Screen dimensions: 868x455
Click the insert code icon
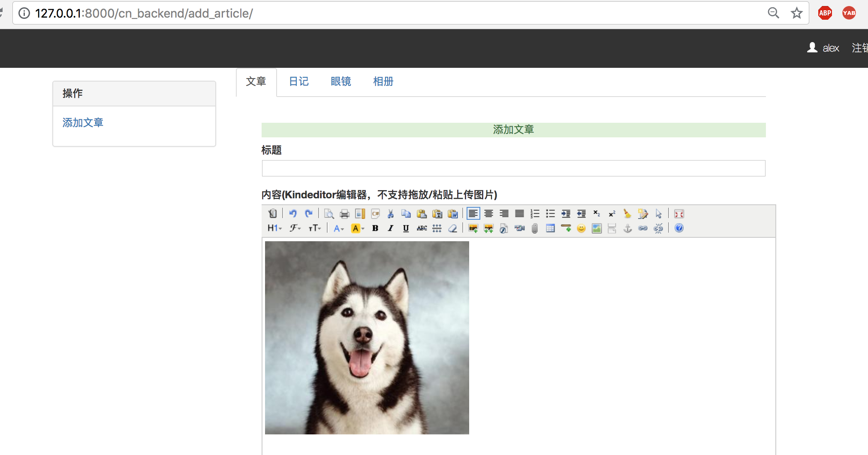coord(375,213)
